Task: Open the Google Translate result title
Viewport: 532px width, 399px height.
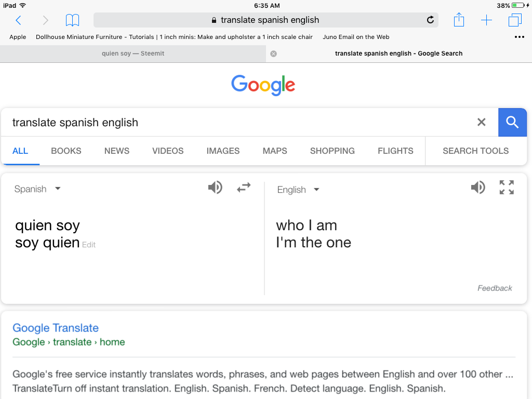Action: pos(56,328)
